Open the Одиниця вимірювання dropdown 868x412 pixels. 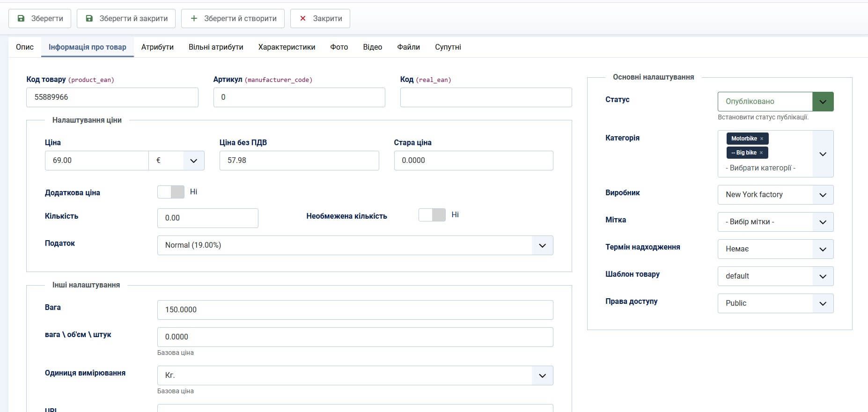(x=355, y=375)
